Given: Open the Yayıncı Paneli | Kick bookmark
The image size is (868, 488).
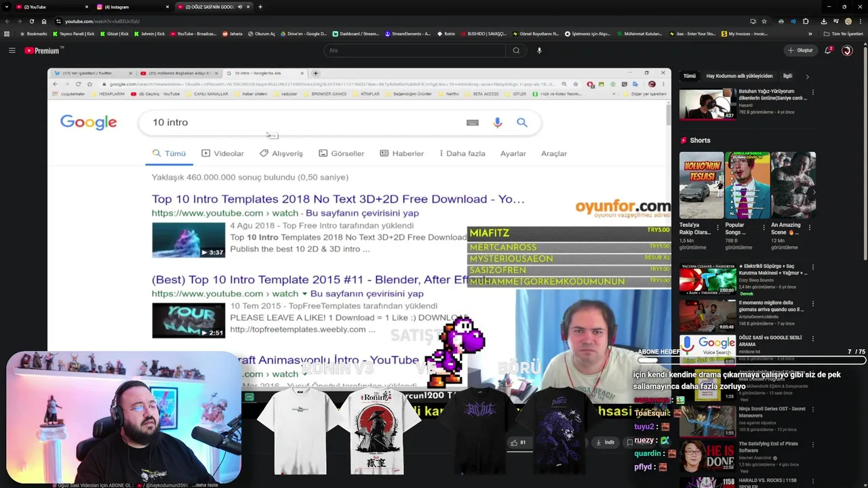Looking at the screenshot, I should click(73, 33).
